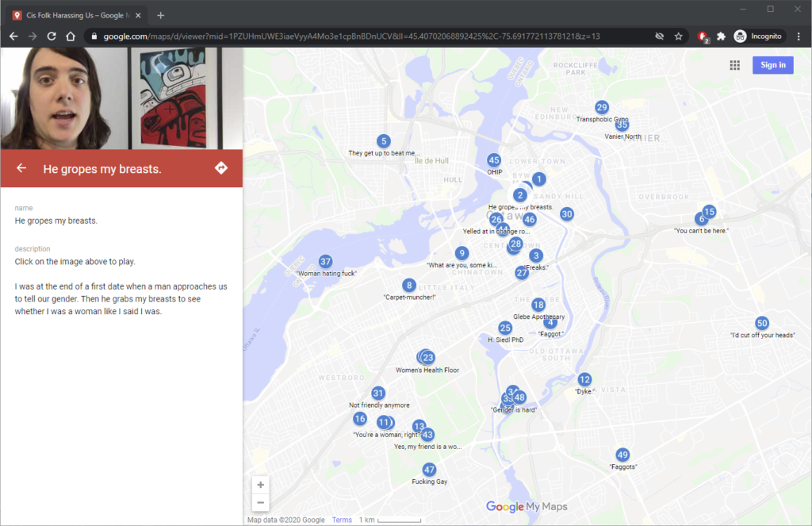Select map marker 27 below Freaks label
The width and height of the screenshot is (812, 526).
click(522, 273)
